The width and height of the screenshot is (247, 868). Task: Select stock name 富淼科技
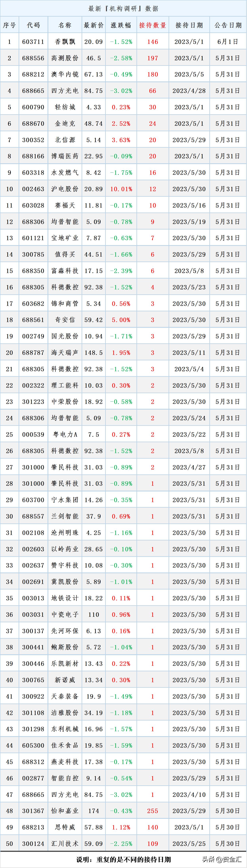pos(65,271)
